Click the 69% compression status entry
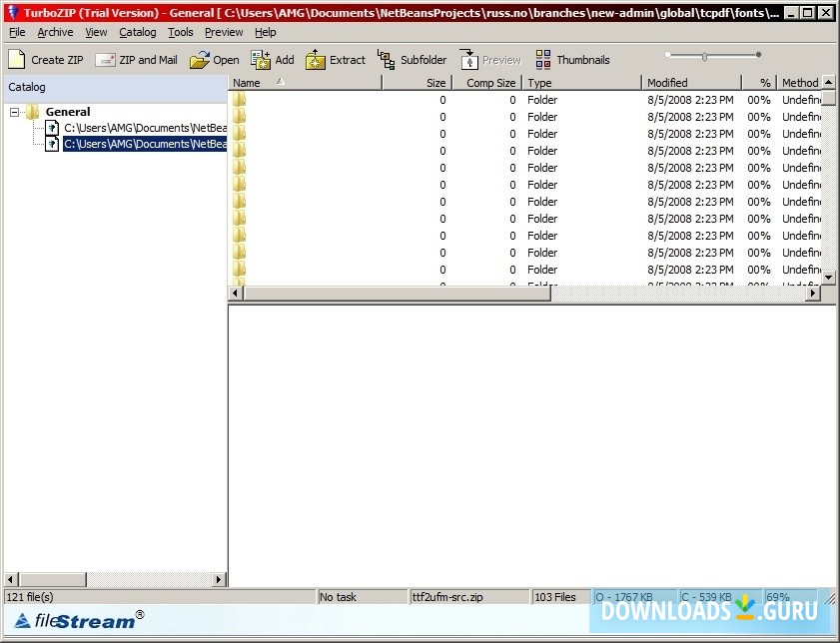The height and width of the screenshot is (643, 840). [790, 597]
